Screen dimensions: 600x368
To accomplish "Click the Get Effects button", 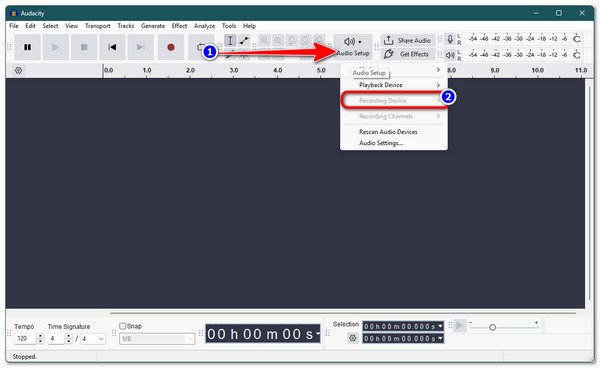I will 408,54.
